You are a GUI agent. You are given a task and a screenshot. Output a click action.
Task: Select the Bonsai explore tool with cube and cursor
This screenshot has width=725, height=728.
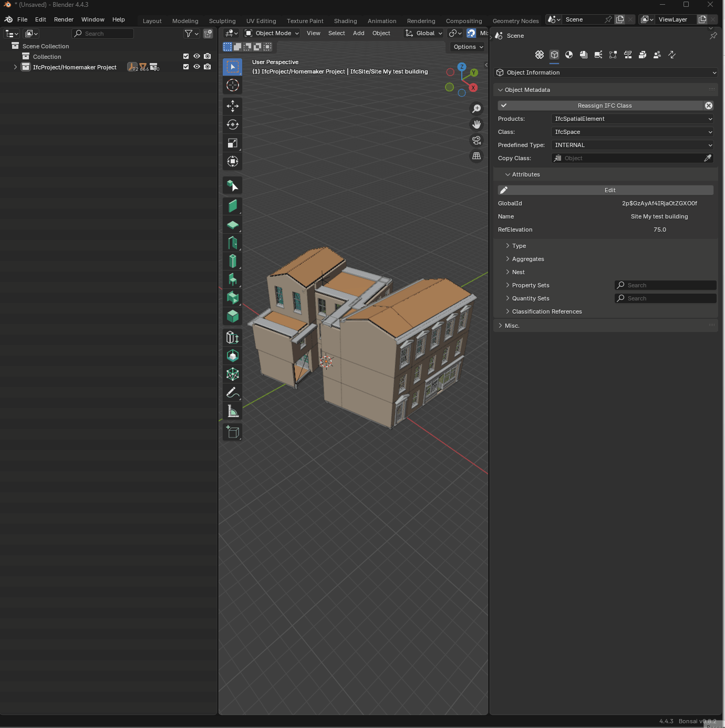click(233, 185)
